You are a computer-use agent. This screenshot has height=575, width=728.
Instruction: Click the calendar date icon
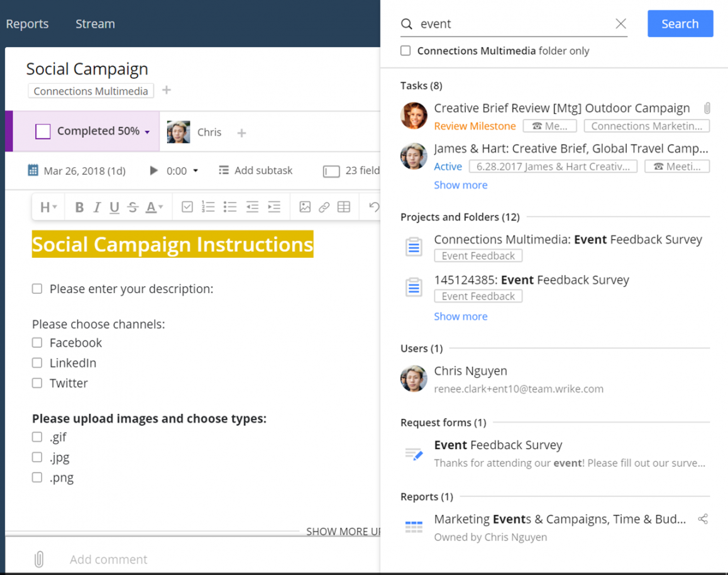coord(33,170)
